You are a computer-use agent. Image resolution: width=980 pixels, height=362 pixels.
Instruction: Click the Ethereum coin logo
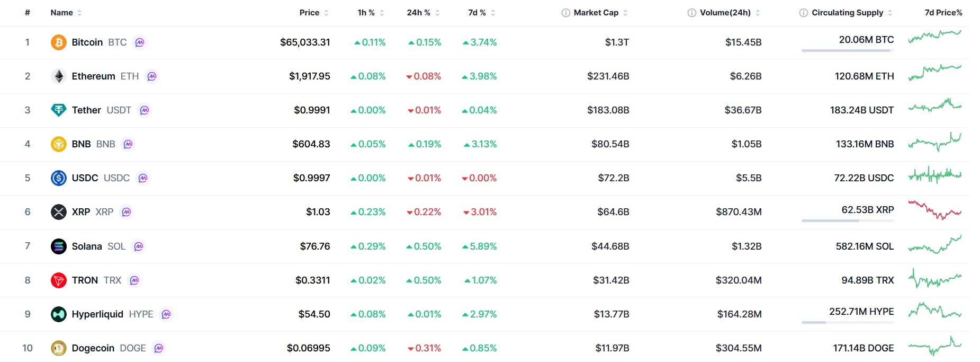coord(58,76)
